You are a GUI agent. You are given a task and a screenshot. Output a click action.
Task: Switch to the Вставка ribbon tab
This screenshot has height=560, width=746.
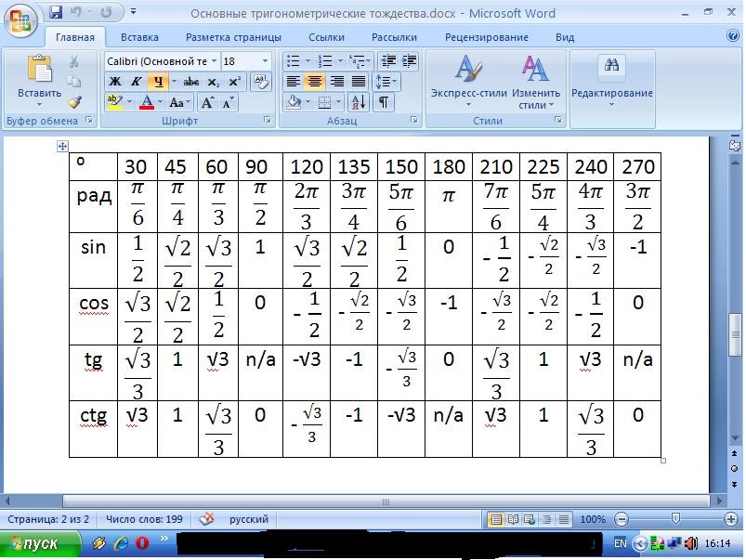coord(139,37)
